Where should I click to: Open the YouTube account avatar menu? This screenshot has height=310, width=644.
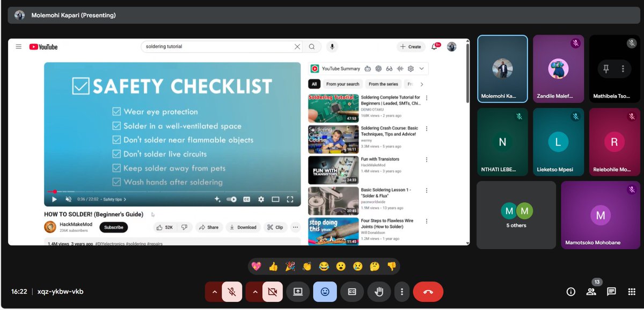click(x=452, y=47)
